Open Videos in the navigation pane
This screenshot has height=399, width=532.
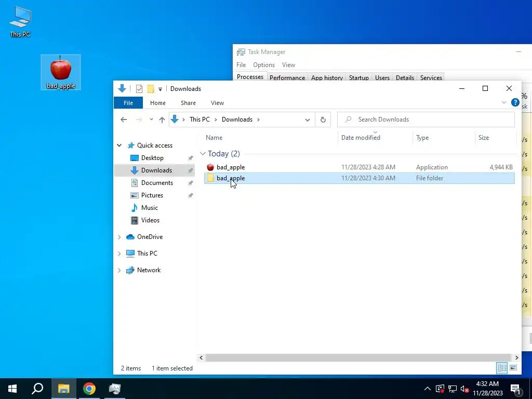[x=150, y=220]
